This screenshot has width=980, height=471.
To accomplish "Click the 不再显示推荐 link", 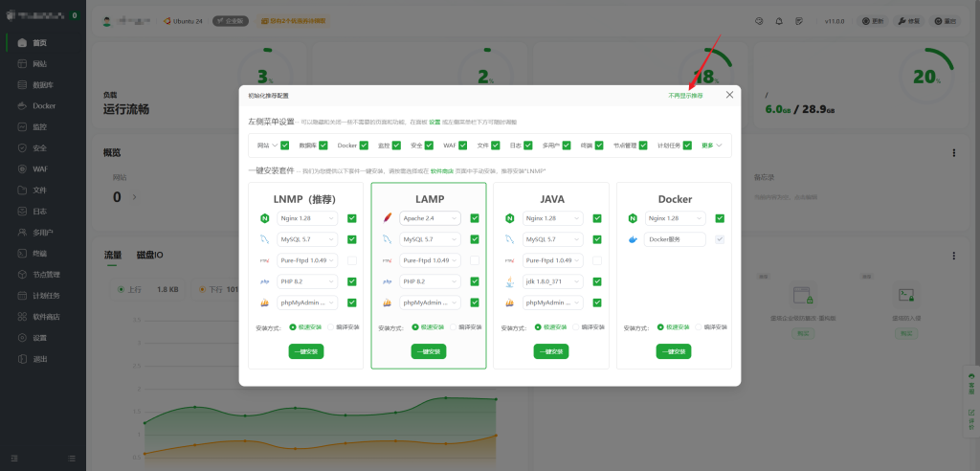I will pyautogui.click(x=685, y=96).
